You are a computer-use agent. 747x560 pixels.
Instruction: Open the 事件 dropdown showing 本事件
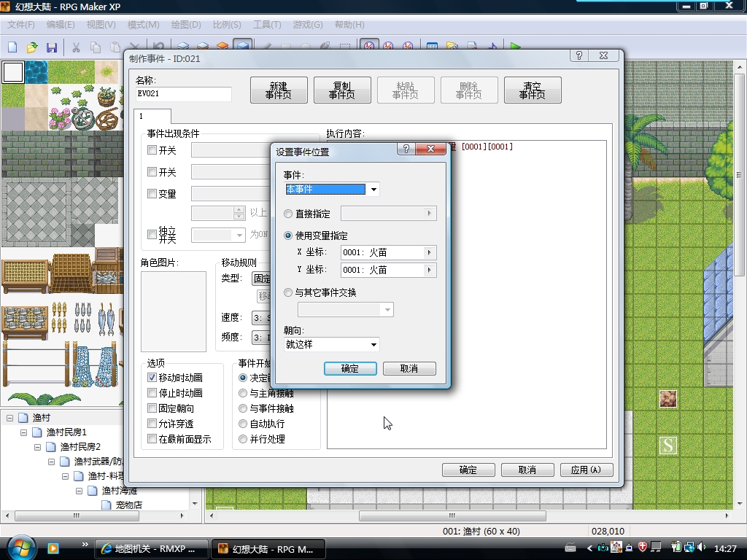click(x=332, y=190)
